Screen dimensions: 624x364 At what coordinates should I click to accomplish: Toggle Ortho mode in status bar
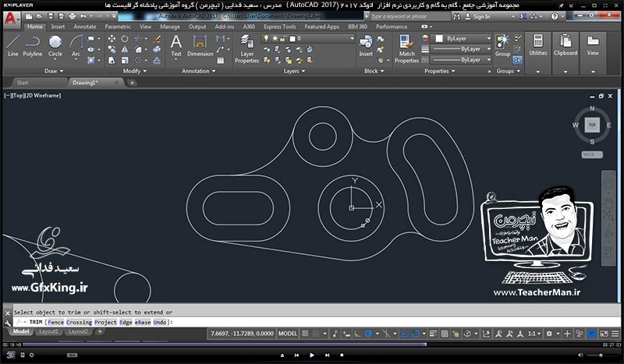[x=357, y=334]
